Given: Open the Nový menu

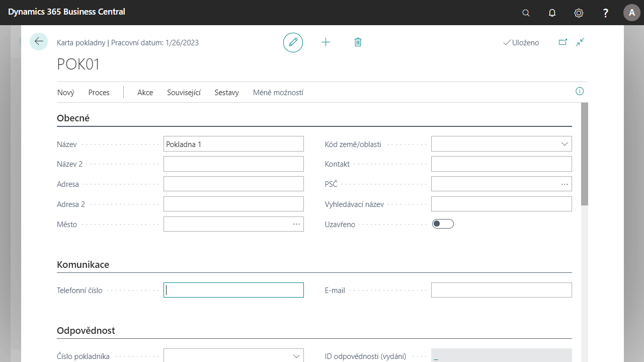Looking at the screenshot, I should pyautogui.click(x=66, y=93).
